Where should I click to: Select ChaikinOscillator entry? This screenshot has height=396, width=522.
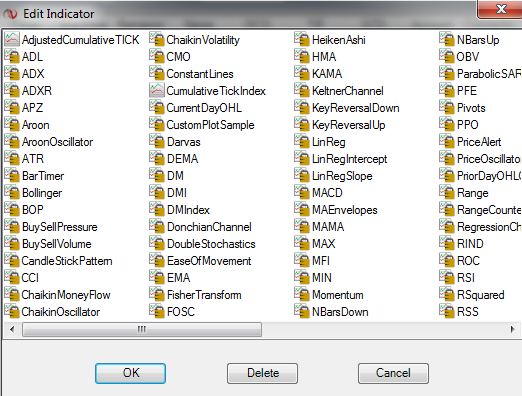61,312
